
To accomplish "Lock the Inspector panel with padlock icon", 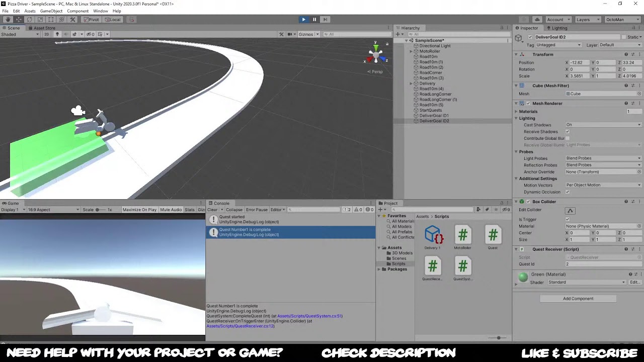I will (x=633, y=28).
